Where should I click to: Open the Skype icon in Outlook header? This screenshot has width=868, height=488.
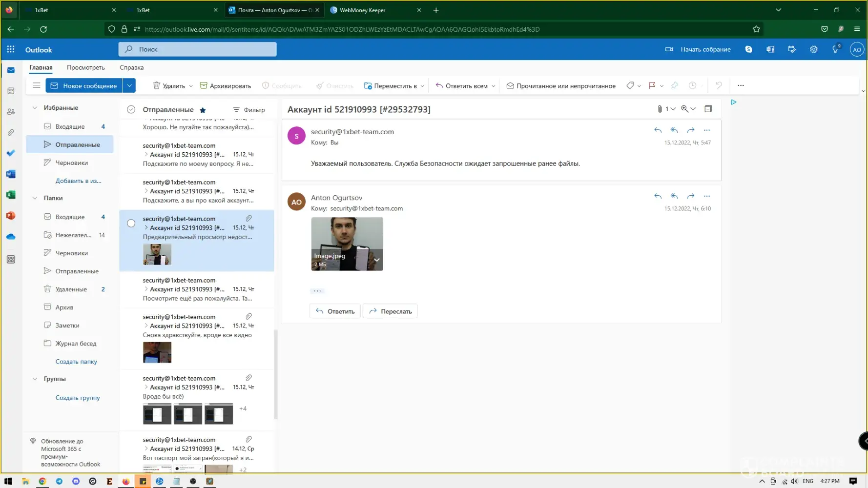click(x=748, y=49)
